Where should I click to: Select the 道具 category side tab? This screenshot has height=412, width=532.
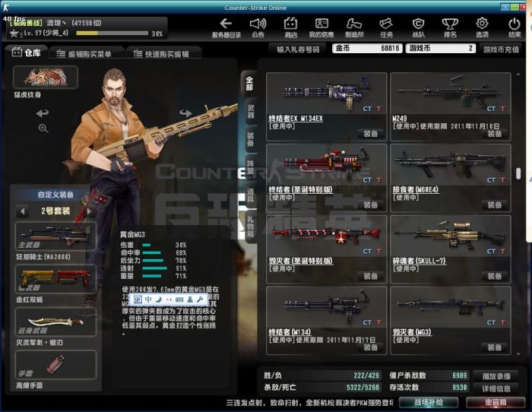tap(250, 195)
